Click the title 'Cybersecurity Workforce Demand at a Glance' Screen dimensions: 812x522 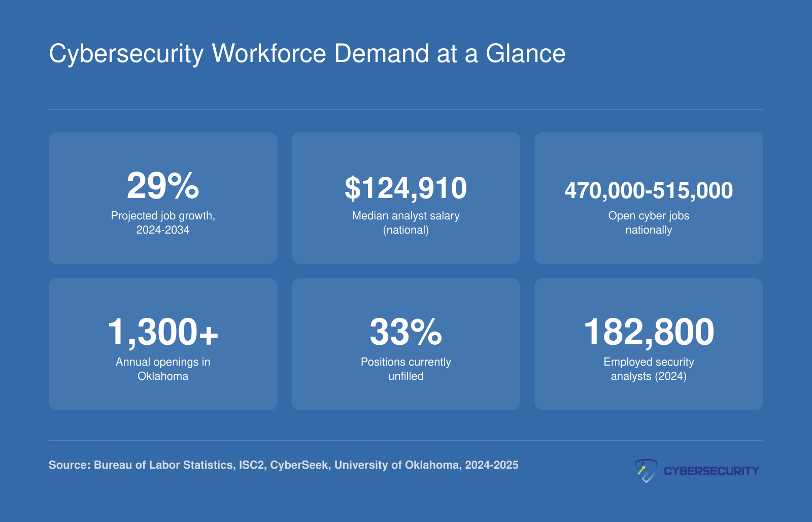pos(307,54)
